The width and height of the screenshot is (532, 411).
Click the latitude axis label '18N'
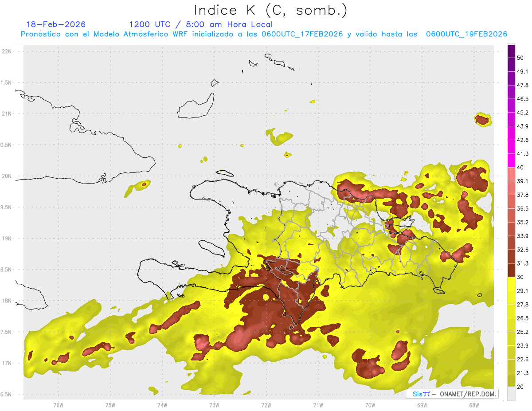click(6, 301)
